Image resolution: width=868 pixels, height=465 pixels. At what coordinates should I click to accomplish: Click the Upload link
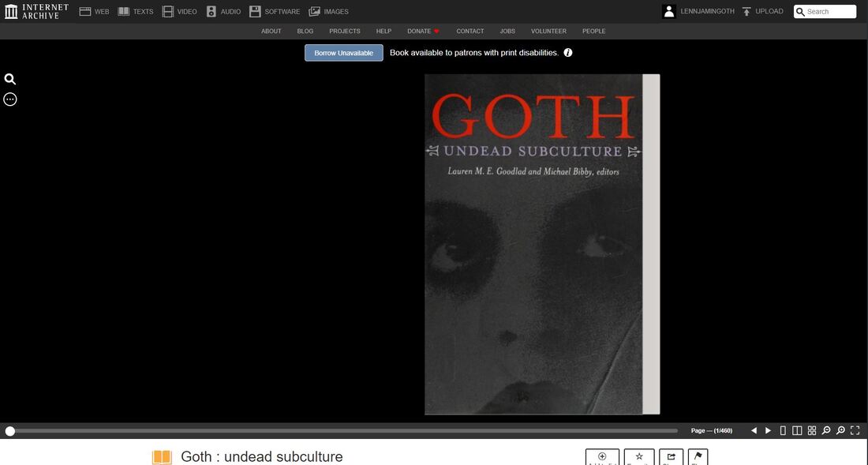pyautogui.click(x=762, y=11)
